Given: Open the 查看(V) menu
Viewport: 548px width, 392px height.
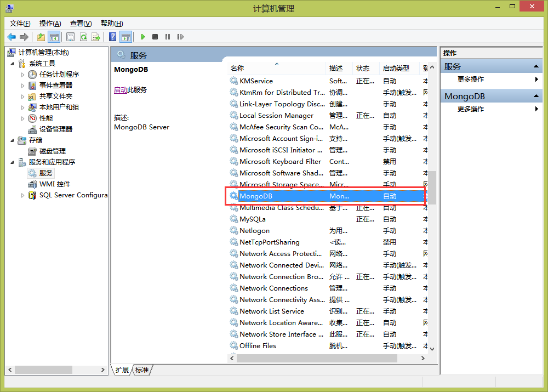Looking at the screenshot, I should 81,24.
